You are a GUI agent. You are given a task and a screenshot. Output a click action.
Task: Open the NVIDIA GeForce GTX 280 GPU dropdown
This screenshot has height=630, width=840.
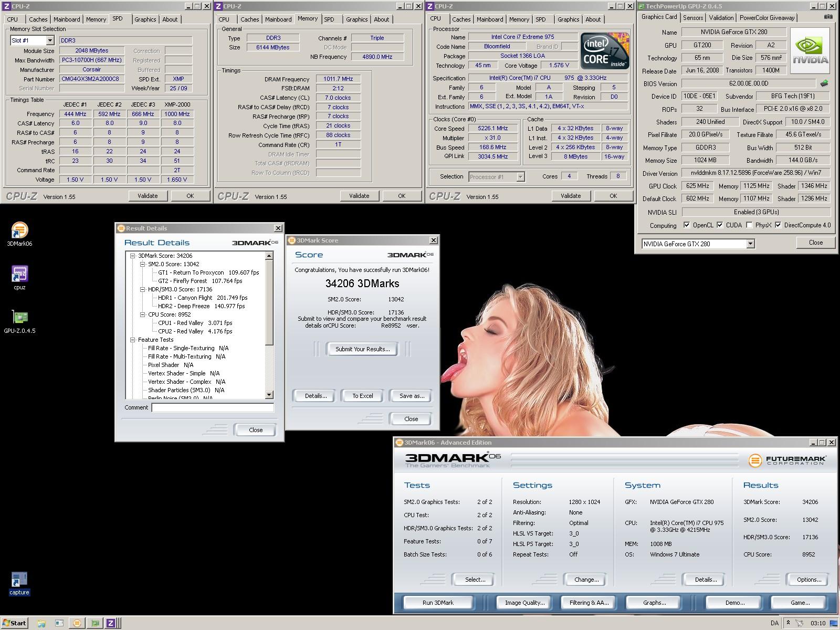[750, 244]
